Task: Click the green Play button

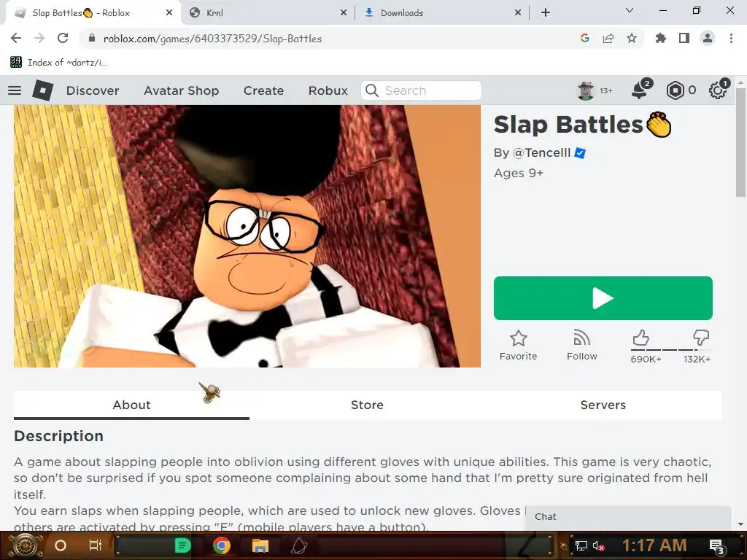Action: (603, 298)
